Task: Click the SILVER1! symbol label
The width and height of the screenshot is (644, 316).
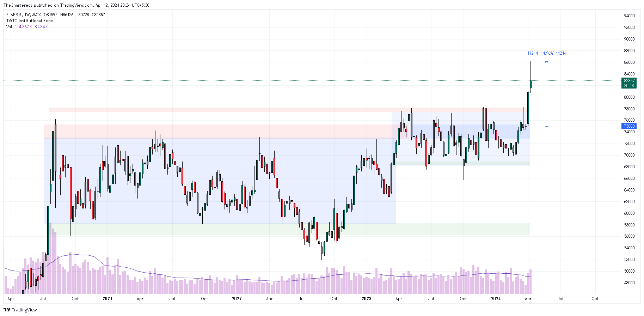Action: [x=14, y=15]
